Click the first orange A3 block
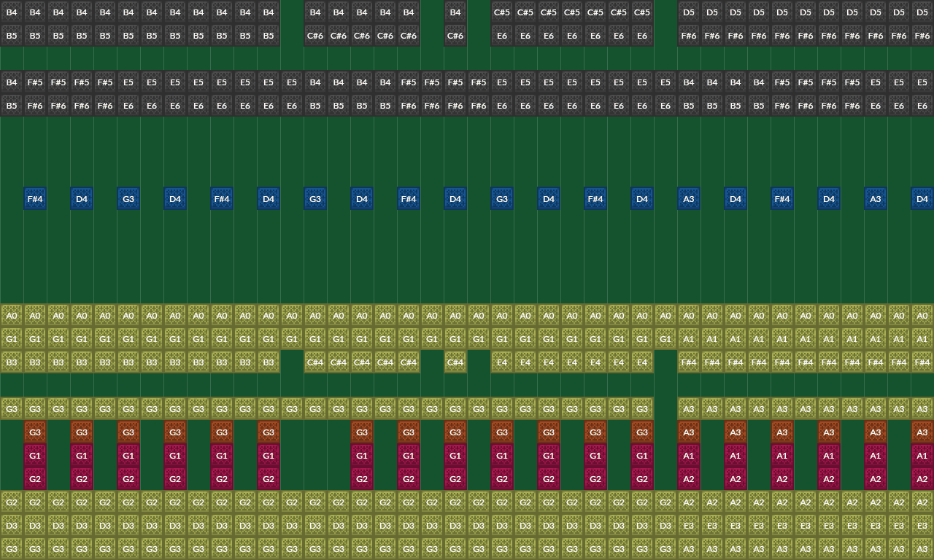934x560 pixels. (x=689, y=432)
